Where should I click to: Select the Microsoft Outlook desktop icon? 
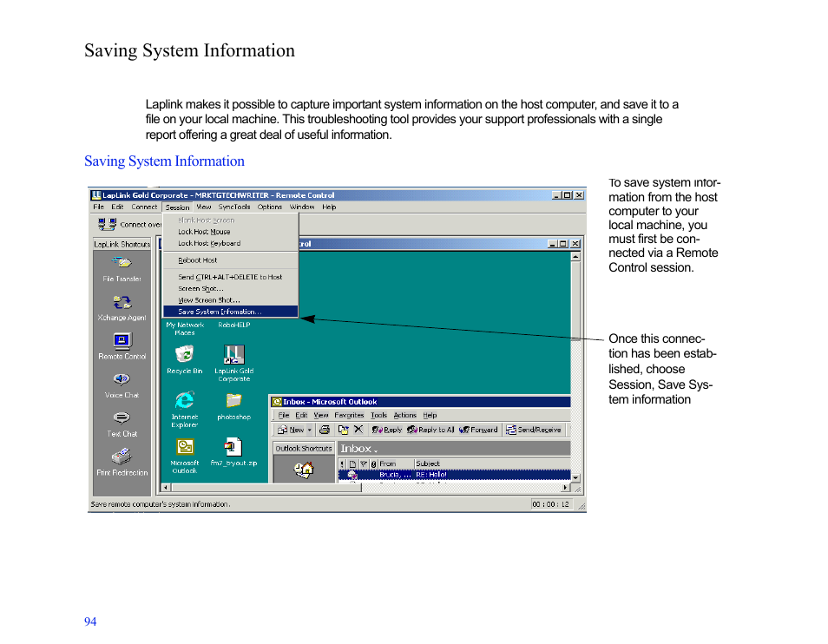click(x=184, y=447)
